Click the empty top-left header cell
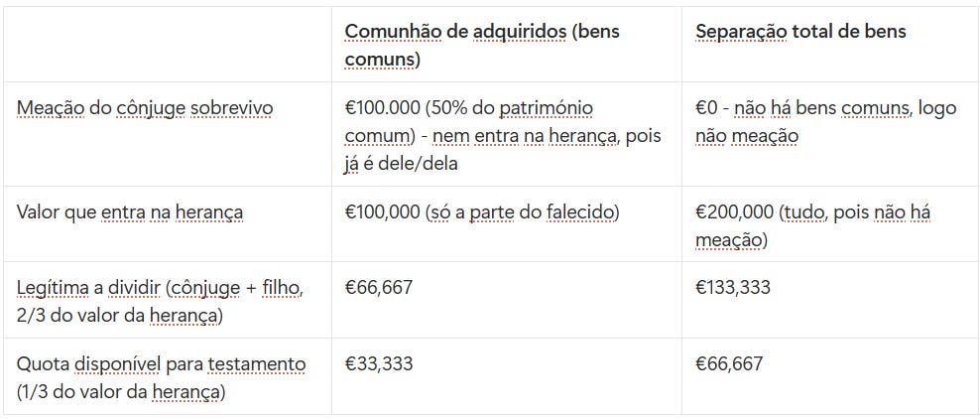This screenshot has width=980, height=419. (168, 45)
